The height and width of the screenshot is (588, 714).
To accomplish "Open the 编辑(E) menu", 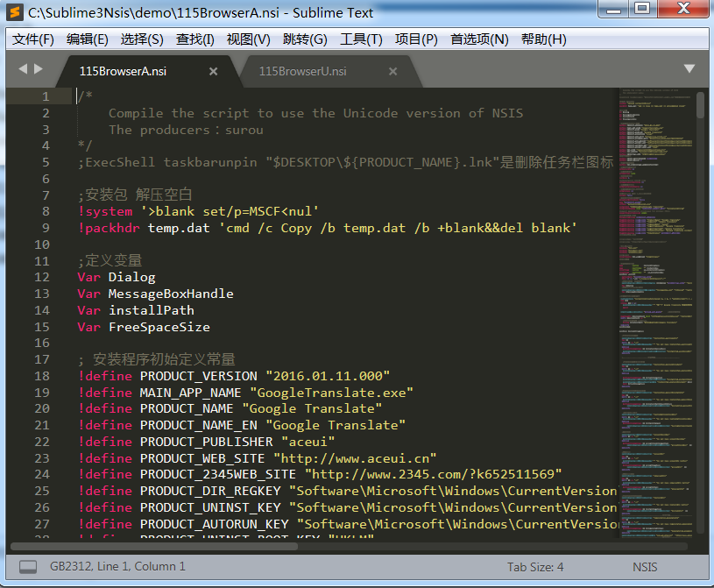I will [87, 39].
